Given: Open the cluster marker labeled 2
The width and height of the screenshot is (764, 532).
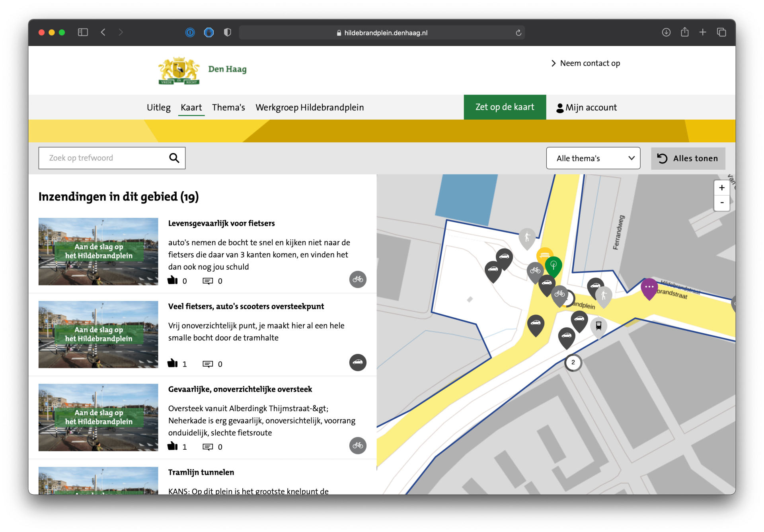Looking at the screenshot, I should pyautogui.click(x=573, y=362).
